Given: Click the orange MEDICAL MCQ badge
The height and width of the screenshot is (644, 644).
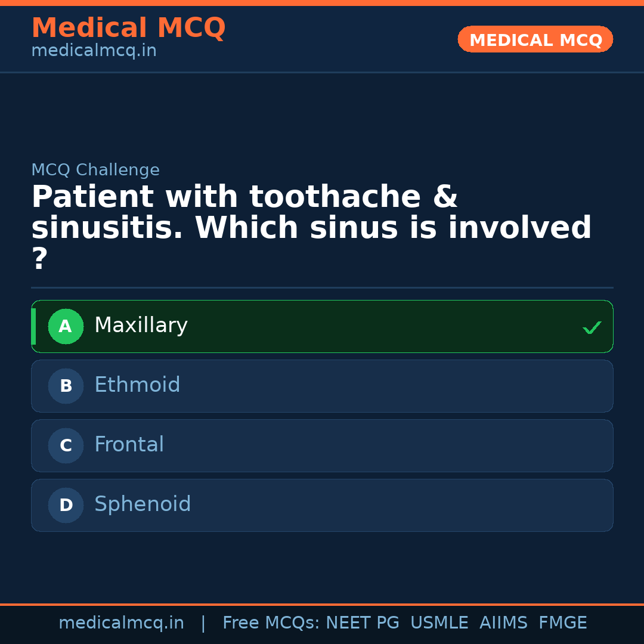Looking at the screenshot, I should tap(535, 39).
